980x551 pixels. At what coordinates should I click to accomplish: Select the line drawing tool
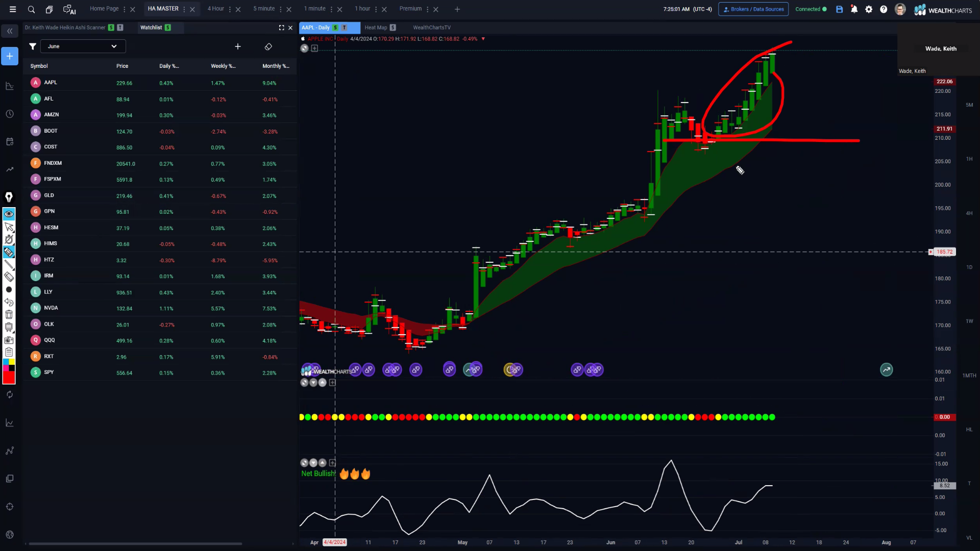coord(9,264)
